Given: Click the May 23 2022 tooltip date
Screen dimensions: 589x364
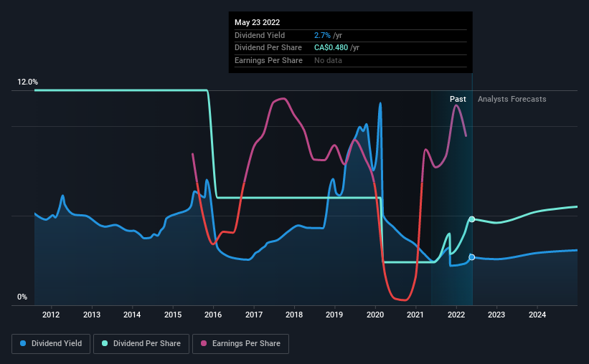Looking at the screenshot, I should click(x=258, y=22).
